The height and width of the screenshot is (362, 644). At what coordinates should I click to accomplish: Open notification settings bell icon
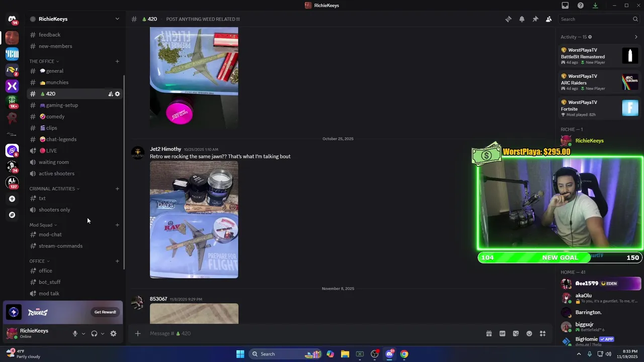click(522, 19)
